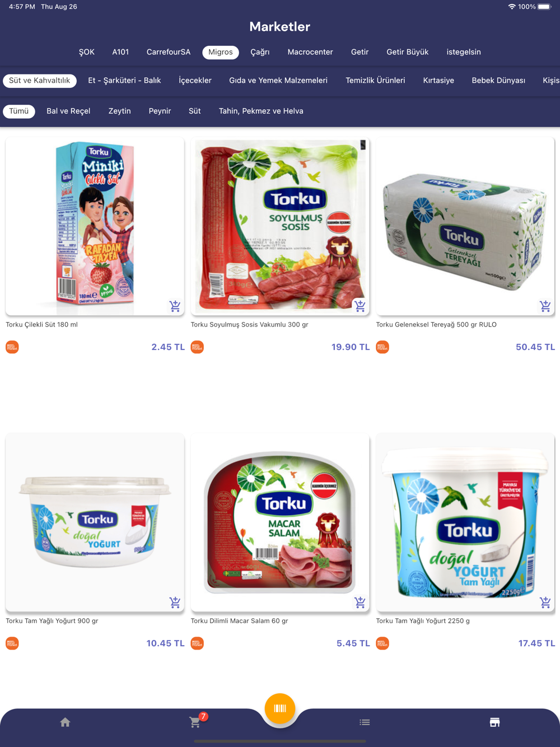
Task: Add Torku Geleneksel Tereyağ to cart
Action: pos(545,306)
